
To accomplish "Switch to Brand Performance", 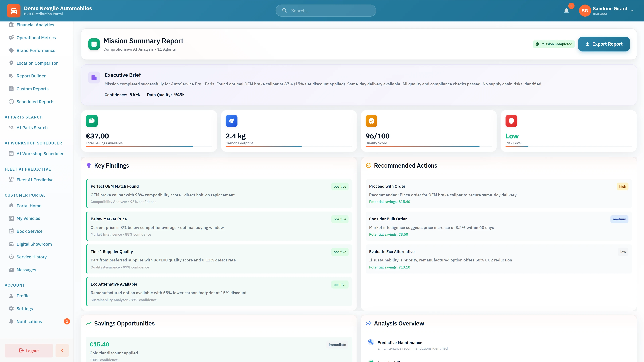I will (36, 50).
